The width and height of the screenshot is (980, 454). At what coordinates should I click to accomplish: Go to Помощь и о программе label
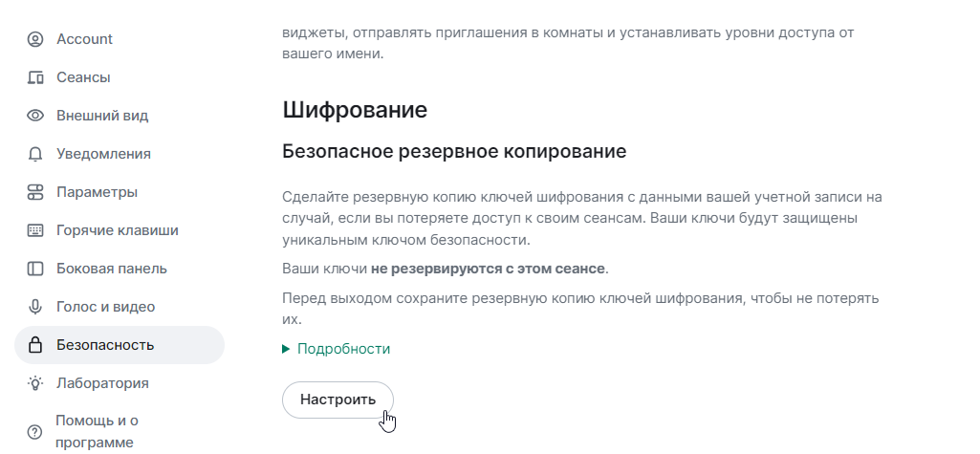(x=97, y=431)
